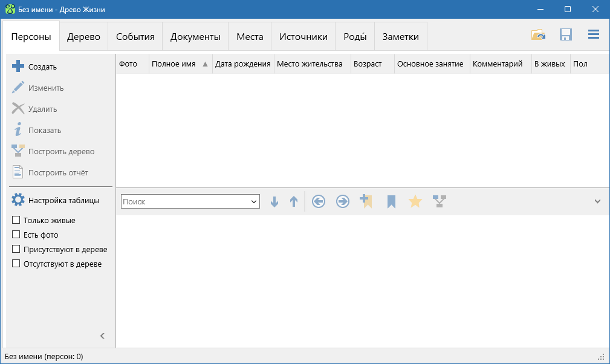Check Отсутствуют в дереве filter

pos(16,264)
